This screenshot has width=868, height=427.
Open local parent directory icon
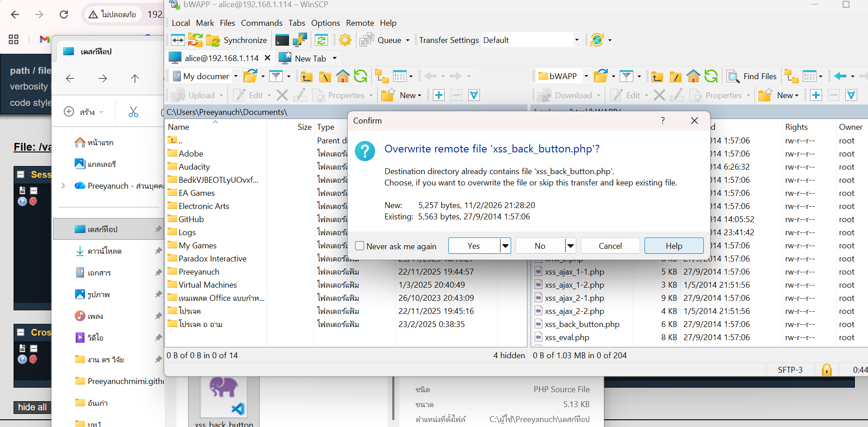click(x=307, y=76)
